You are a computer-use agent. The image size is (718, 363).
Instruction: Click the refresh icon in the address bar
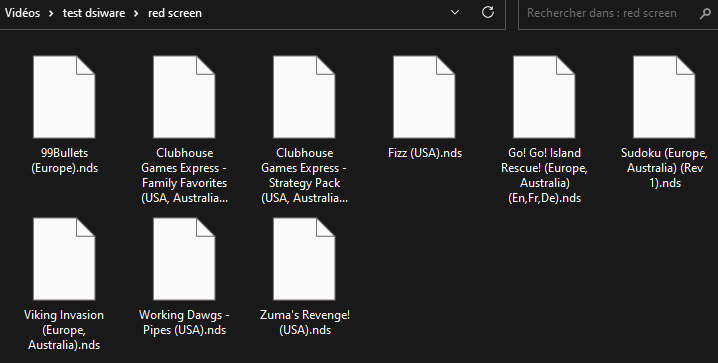(x=488, y=12)
